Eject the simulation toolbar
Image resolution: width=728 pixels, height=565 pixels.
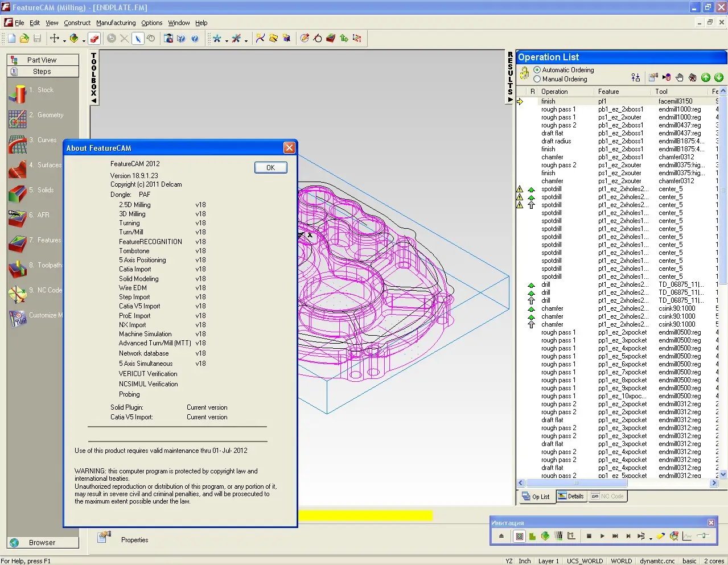(x=501, y=535)
